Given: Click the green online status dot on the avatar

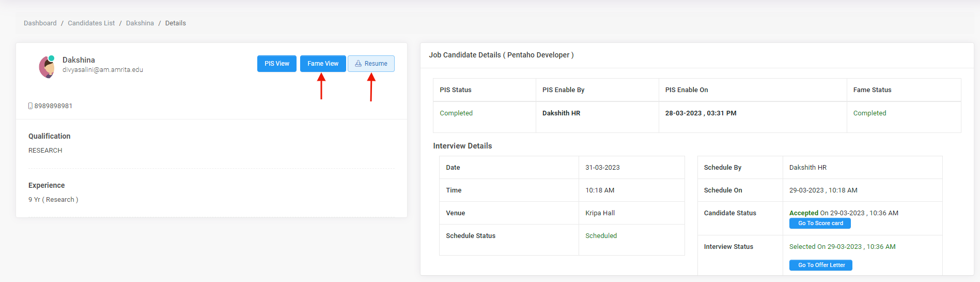Looking at the screenshot, I should 52,58.
